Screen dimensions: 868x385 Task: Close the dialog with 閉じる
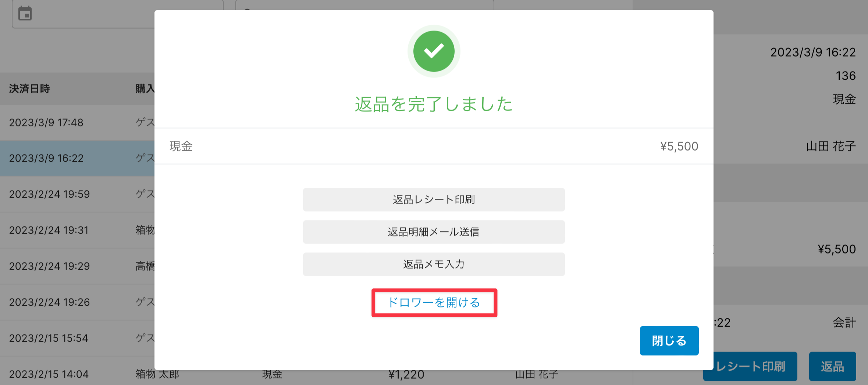[669, 341]
